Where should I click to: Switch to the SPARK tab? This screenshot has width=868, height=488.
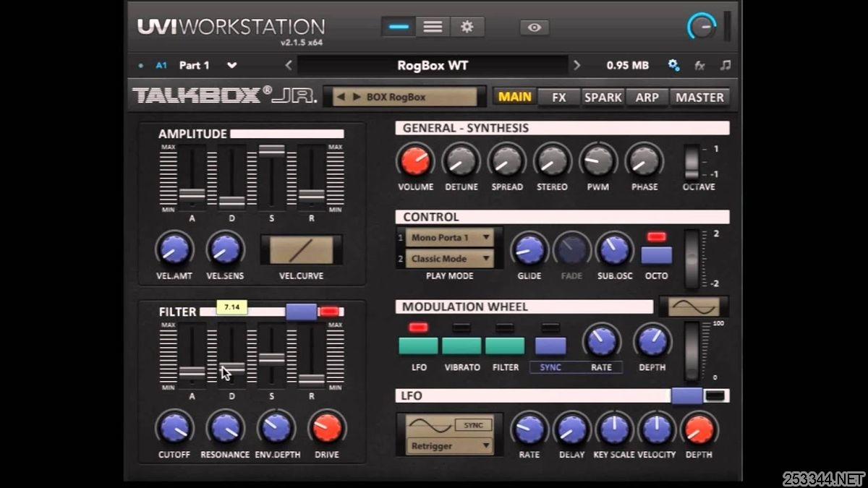(x=603, y=97)
